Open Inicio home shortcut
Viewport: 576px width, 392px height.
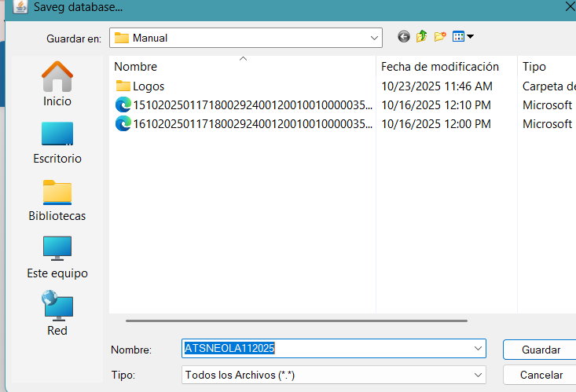click(57, 84)
